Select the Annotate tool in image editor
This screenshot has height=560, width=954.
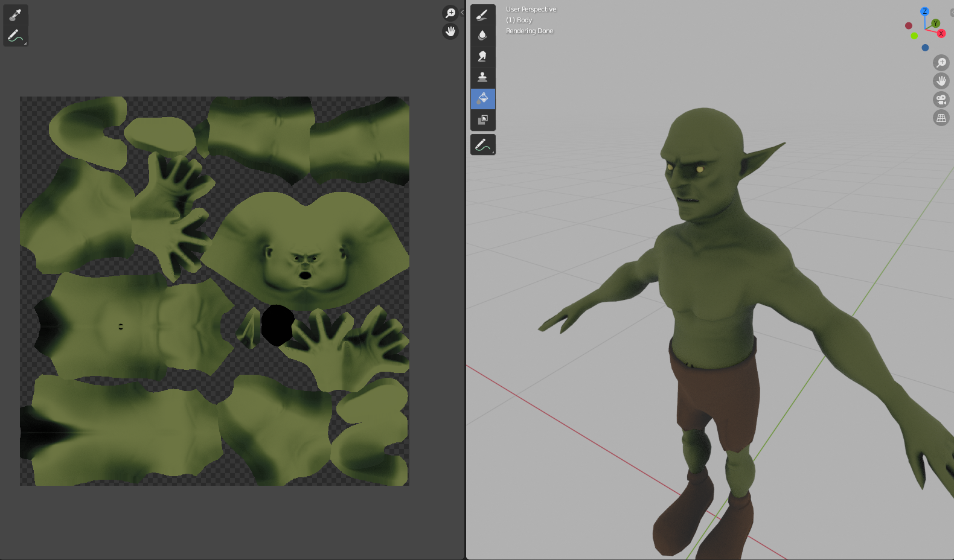pyautogui.click(x=16, y=36)
